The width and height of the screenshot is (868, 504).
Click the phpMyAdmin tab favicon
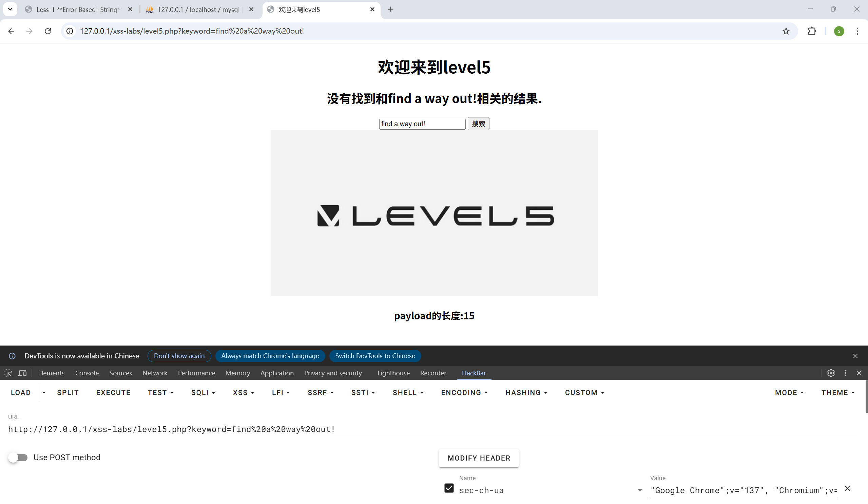150,9
